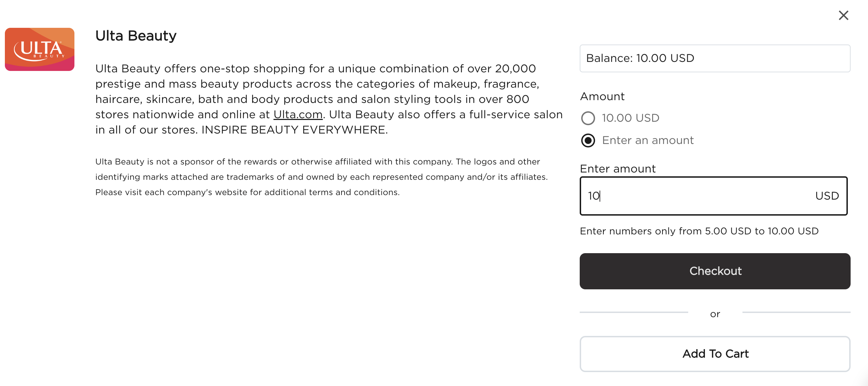Open the Ulta.com link in the description
Image resolution: width=868 pixels, height=386 pixels.
(298, 114)
